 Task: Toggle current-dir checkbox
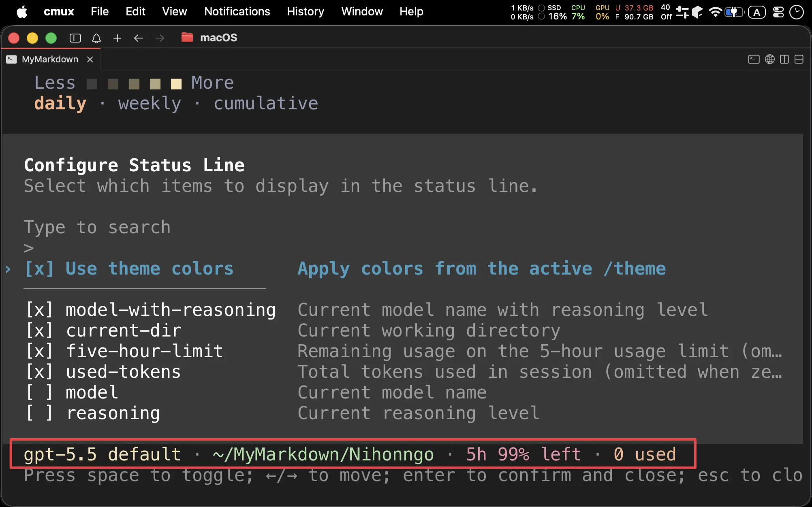tap(39, 331)
